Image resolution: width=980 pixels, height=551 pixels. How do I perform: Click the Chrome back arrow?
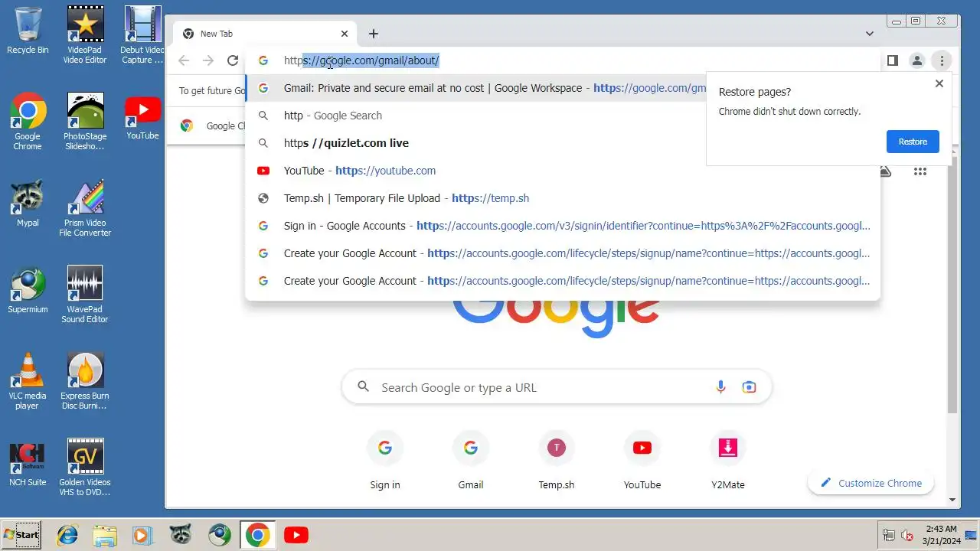pyautogui.click(x=184, y=60)
